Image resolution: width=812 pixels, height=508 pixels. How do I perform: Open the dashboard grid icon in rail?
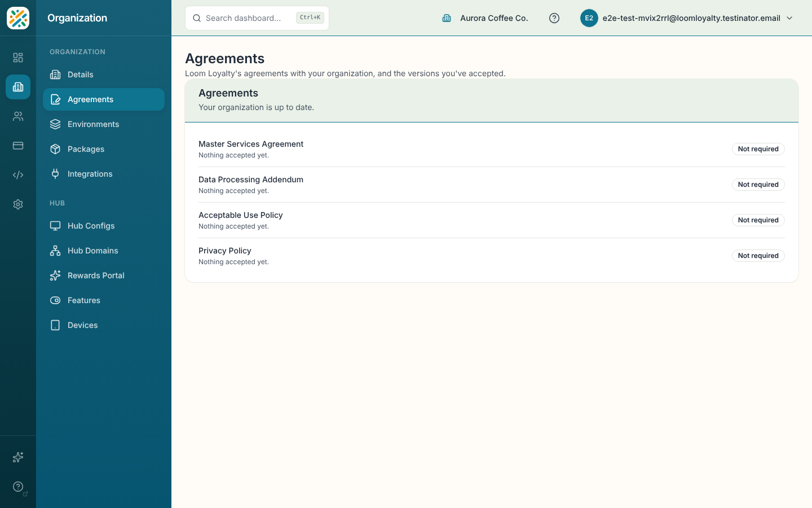18,58
